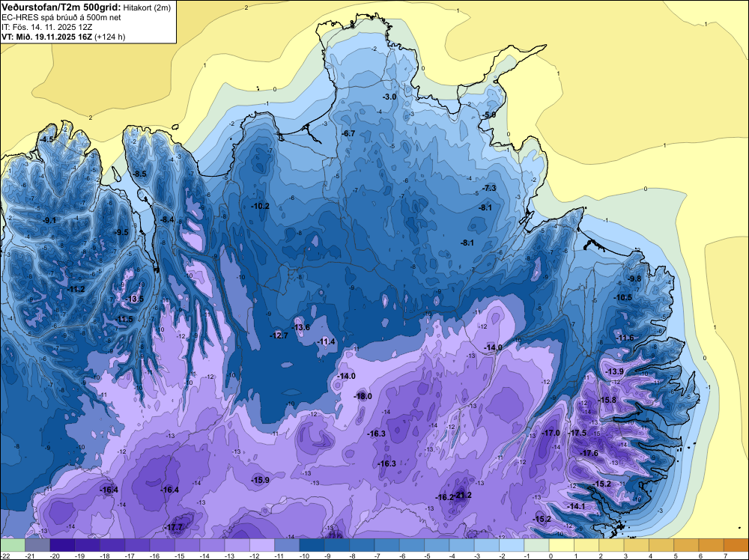Select the -5.0 temperature reading
Image resolution: width=749 pixels, height=560 pixels.
click(x=488, y=115)
